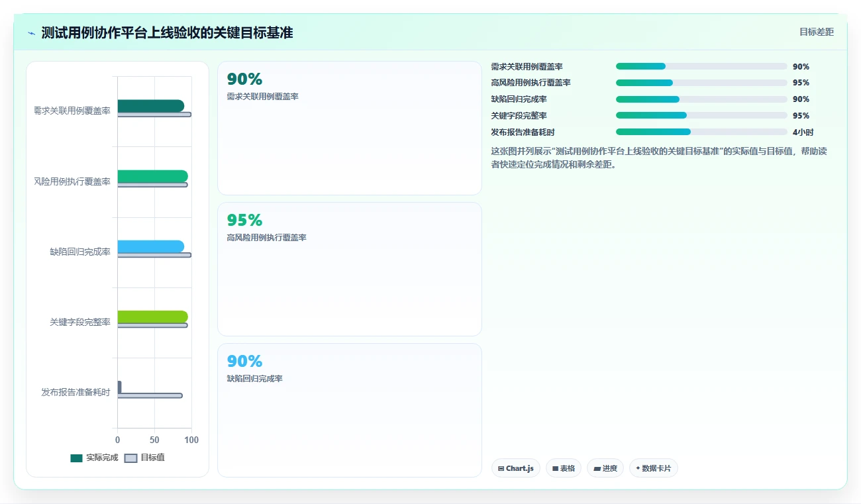
Task: Open the 90% 需求关联用例覆盖率 data card
Action: [350, 128]
